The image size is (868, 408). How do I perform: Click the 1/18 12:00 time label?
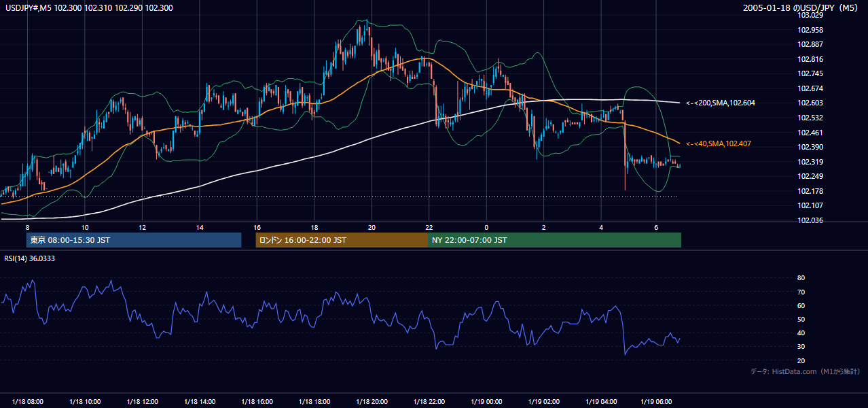click(143, 402)
